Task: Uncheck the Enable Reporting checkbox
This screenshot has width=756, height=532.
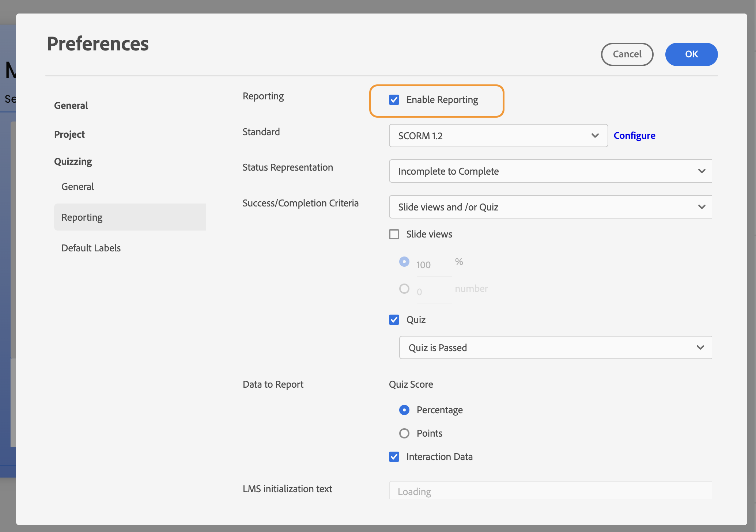Action: (394, 100)
